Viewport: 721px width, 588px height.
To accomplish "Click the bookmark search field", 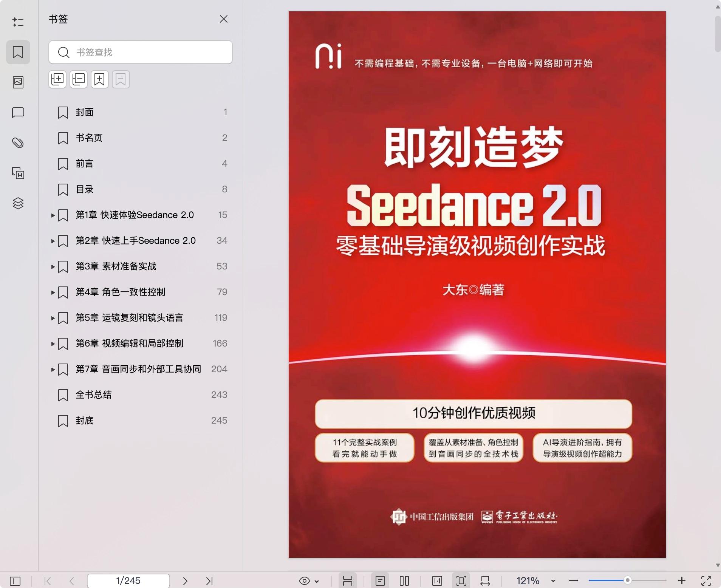I will coord(141,52).
